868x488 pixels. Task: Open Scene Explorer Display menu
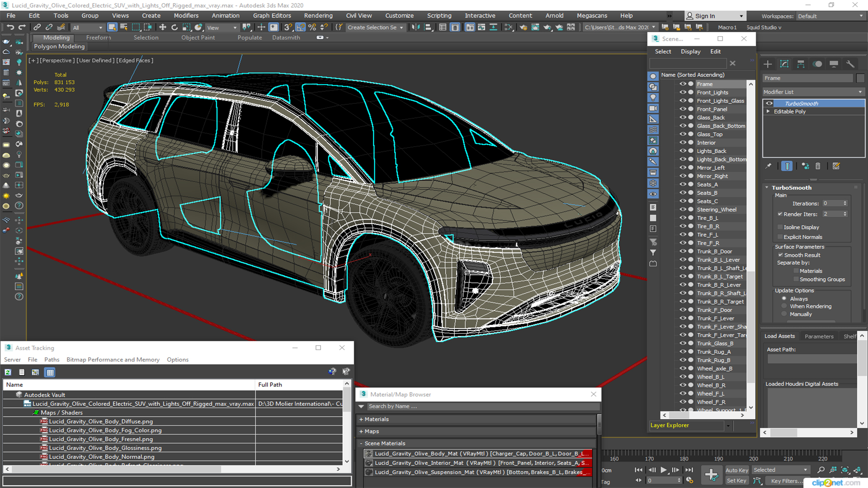click(x=690, y=52)
